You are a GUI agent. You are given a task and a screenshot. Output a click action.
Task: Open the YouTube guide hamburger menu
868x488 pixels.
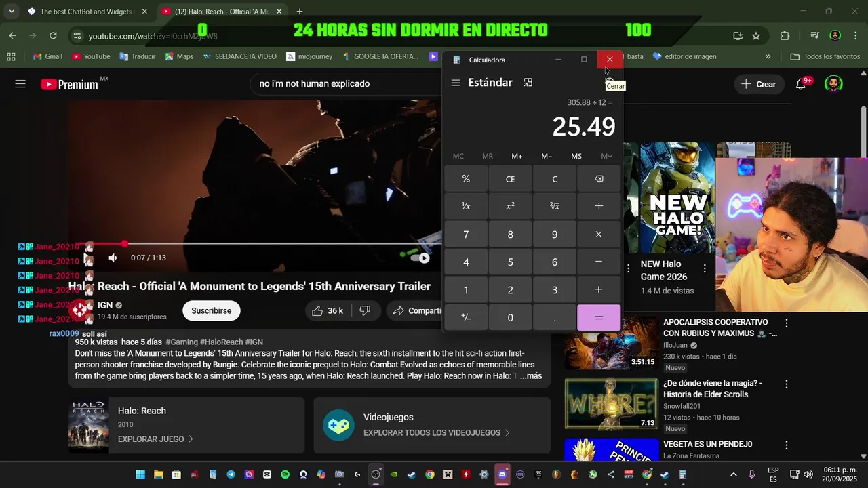click(x=20, y=84)
